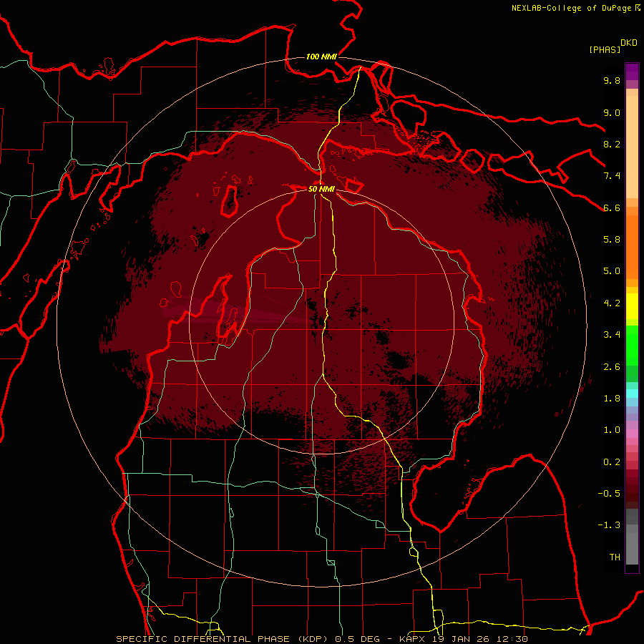
Task: Click the [PHAS] legend heading
Action: click(x=605, y=49)
